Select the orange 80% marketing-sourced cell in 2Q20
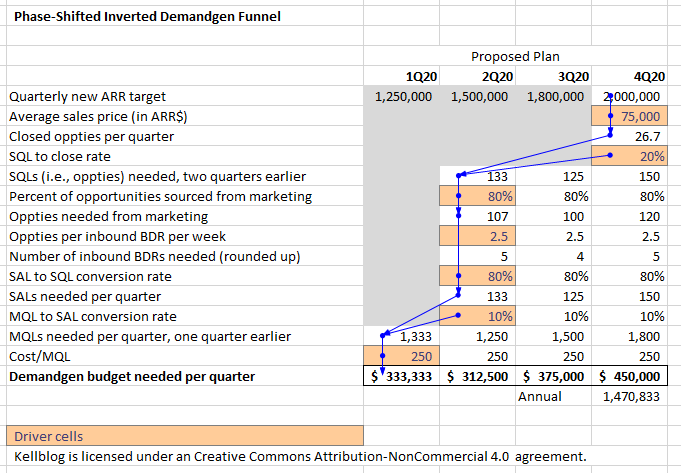This screenshot has width=681, height=473. (x=477, y=196)
